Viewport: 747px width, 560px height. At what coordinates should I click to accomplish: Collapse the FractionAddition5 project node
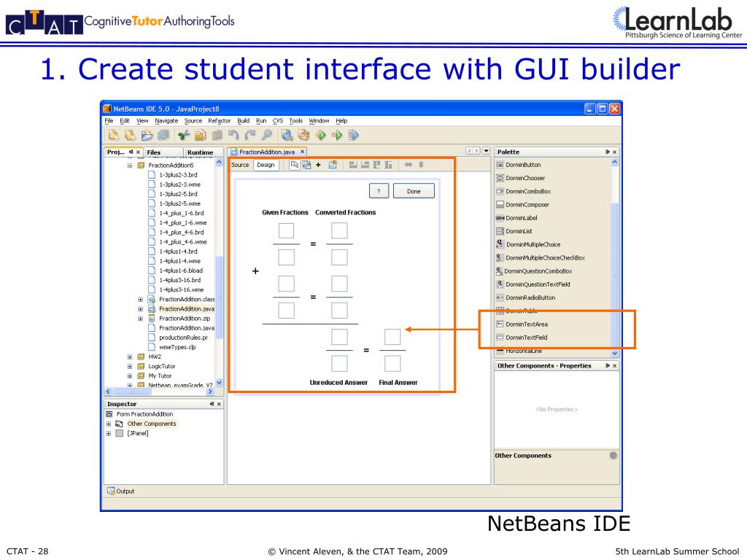coord(130,166)
